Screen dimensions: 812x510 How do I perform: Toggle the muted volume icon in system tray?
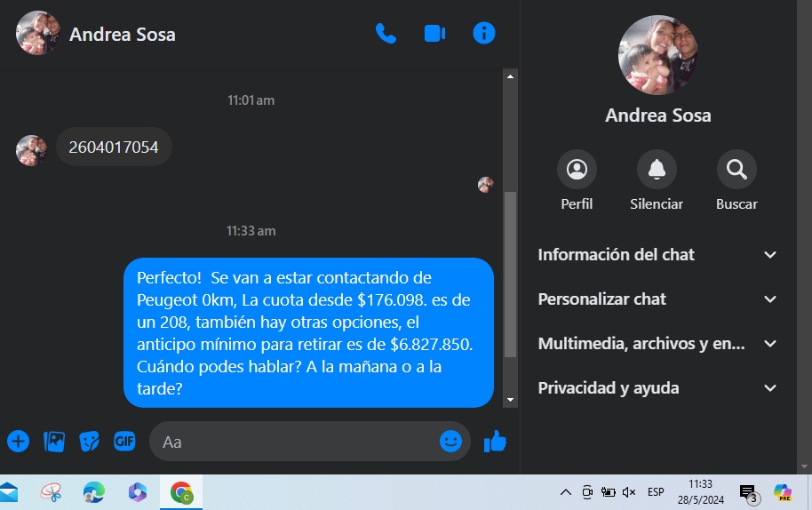[629, 492]
